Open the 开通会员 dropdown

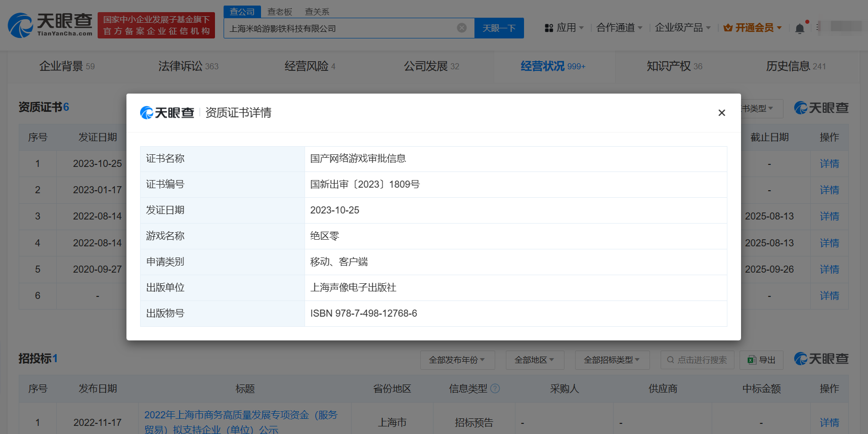(753, 28)
